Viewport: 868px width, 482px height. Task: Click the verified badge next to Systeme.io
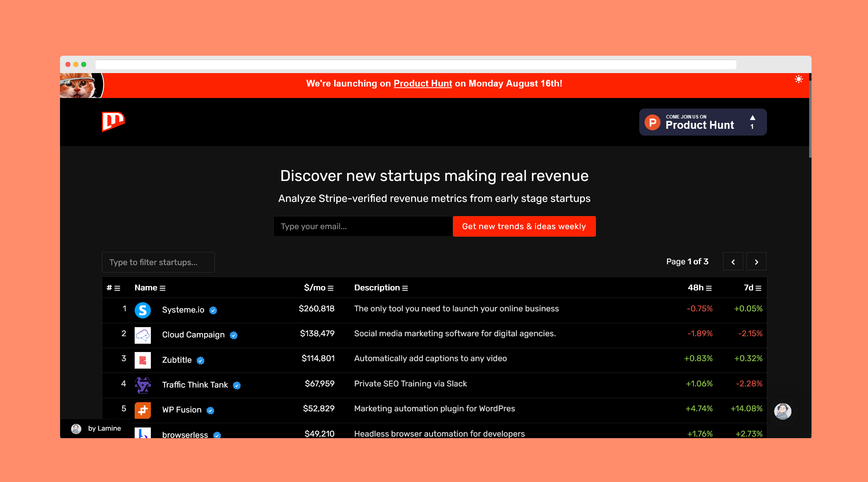coord(213,311)
